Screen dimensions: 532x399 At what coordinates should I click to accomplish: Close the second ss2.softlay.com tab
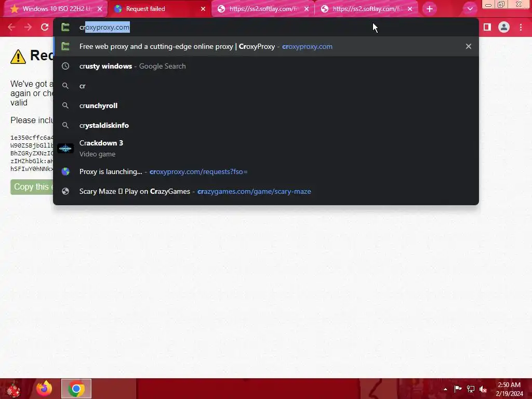click(x=410, y=9)
